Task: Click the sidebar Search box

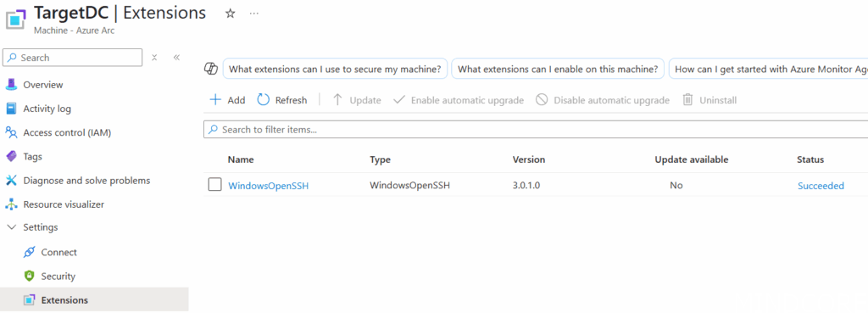Action: (x=73, y=58)
